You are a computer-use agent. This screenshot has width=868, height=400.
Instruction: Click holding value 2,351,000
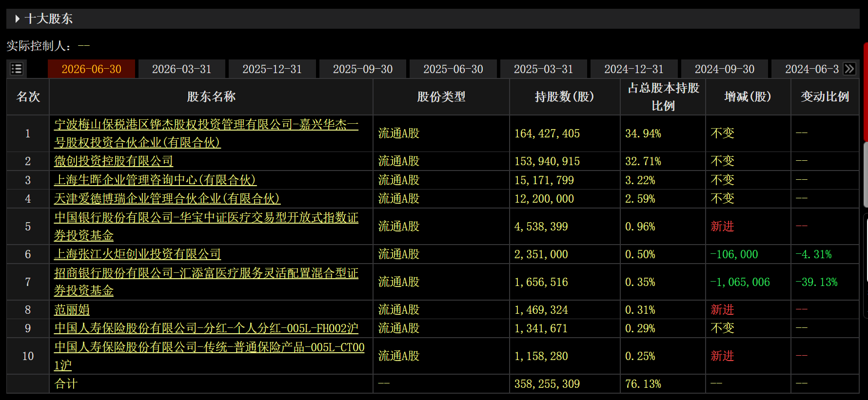[x=541, y=254]
